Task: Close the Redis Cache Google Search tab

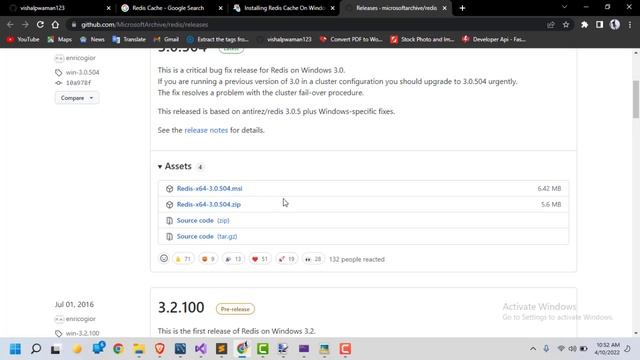Action: (x=220, y=8)
